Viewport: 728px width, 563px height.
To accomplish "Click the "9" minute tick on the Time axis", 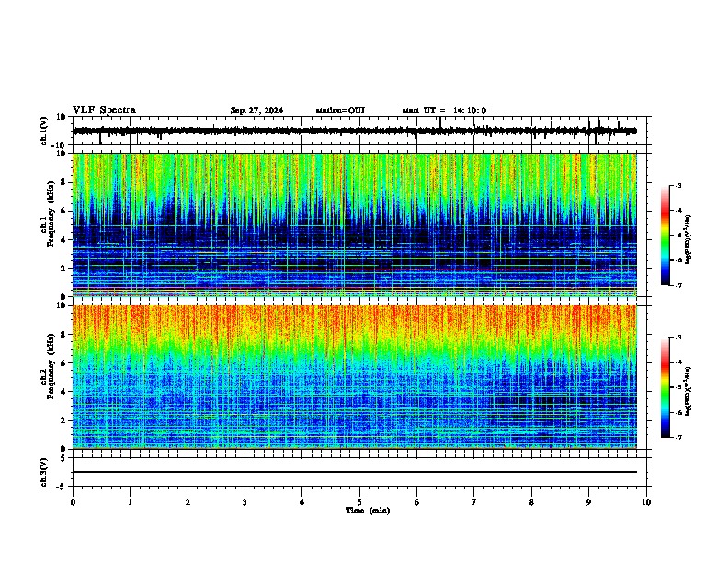I will [x=588, y=502].
